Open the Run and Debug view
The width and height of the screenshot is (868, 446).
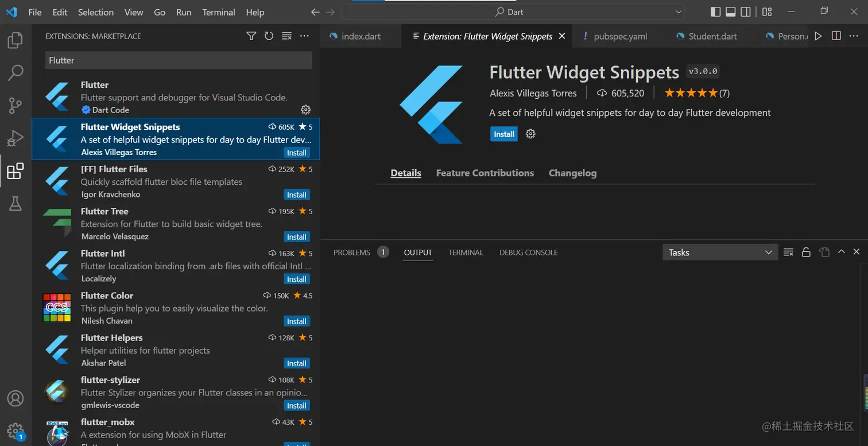click(x=15, y=138)
